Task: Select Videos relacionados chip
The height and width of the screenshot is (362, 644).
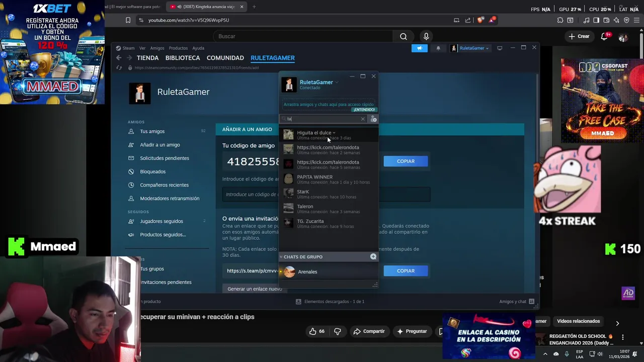Action: coord(579,321)
